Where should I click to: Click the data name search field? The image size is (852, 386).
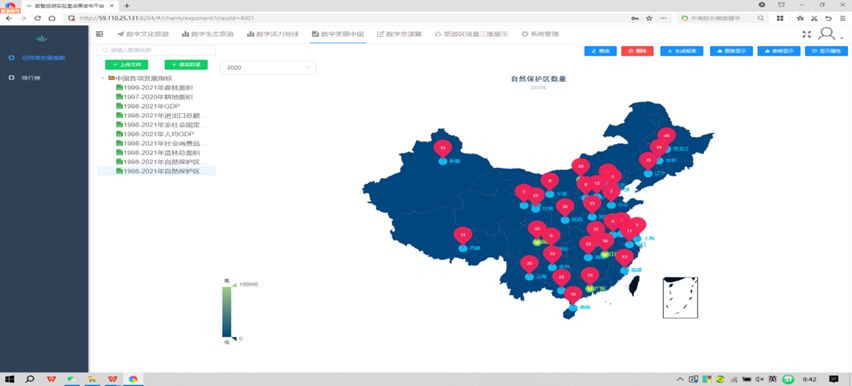pos(156,50)
